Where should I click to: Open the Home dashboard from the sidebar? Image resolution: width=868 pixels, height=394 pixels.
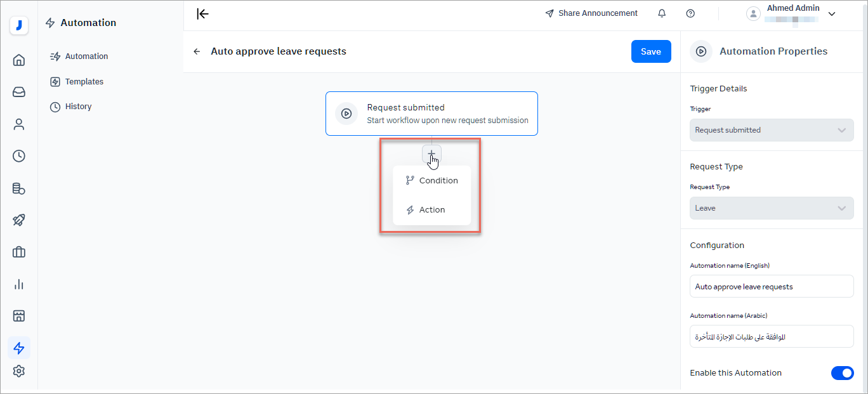[x=19, y=59]
